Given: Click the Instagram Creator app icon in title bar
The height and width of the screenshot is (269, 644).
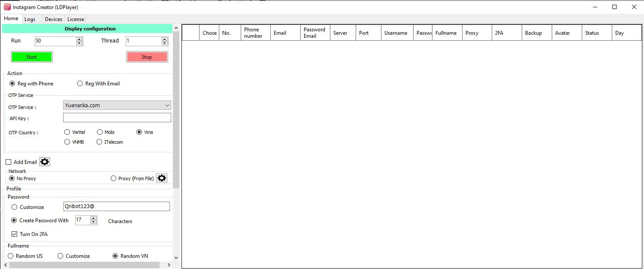Looking at the screenshot, I should 7,7.
